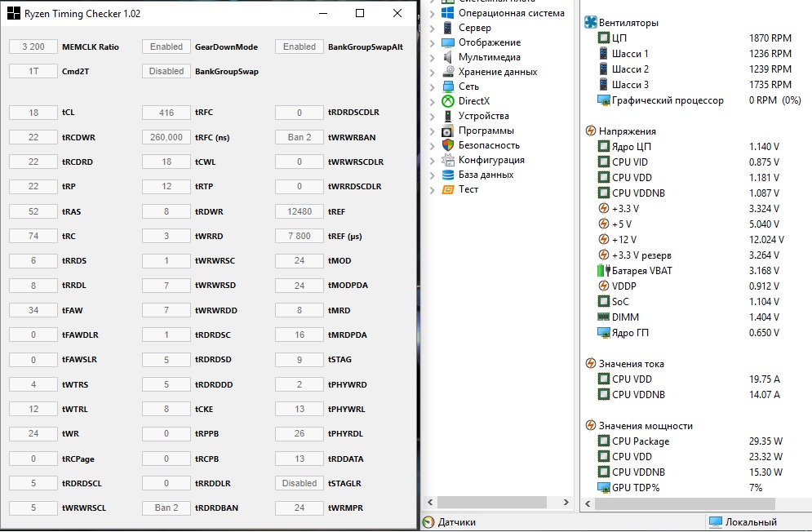
Task: Click the Батарея VBAT battery icon
Action: [604, 270]
